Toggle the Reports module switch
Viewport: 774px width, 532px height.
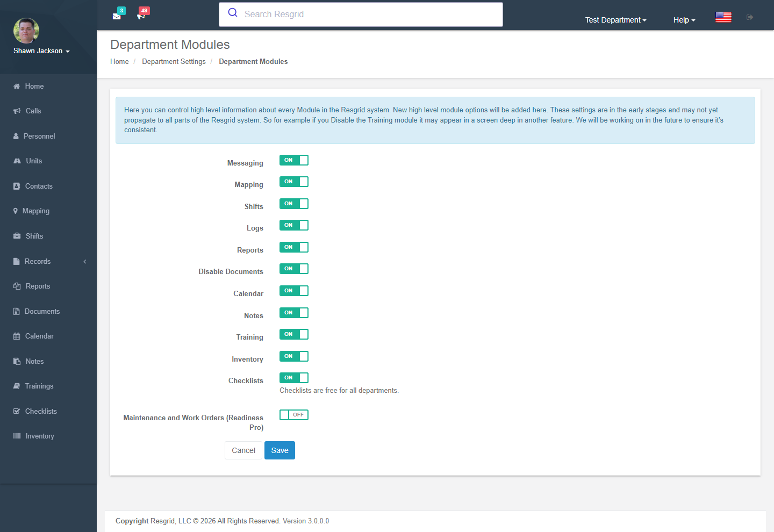[x=294, y=247]
